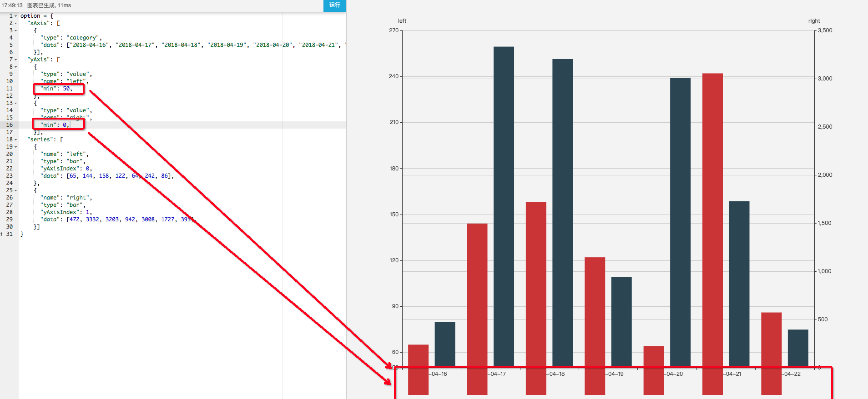
Task: Click the red left bar for 04-22
Action: pos(771,354)
